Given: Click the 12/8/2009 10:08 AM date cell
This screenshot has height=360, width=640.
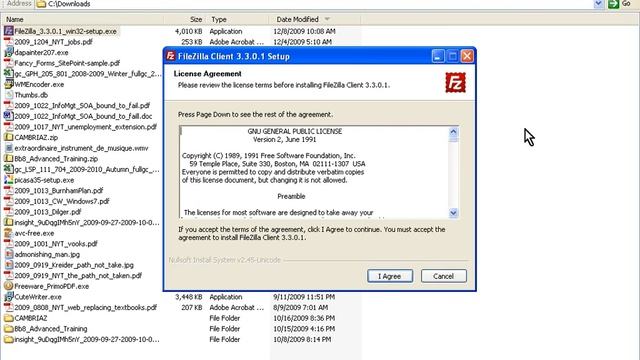Looking at the screenshot, I should coord(304,31).
